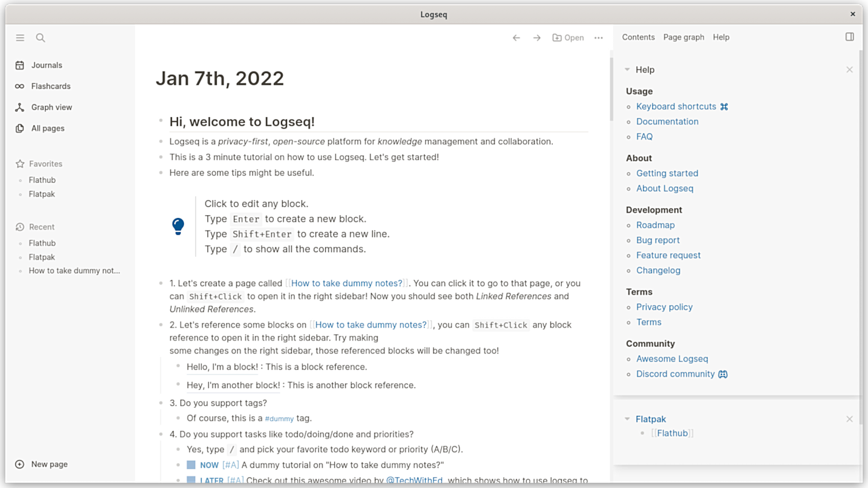Screen dimensions: 868x488
Task: Click the blue lightbulb tip icon
Action: pos(178,226)
